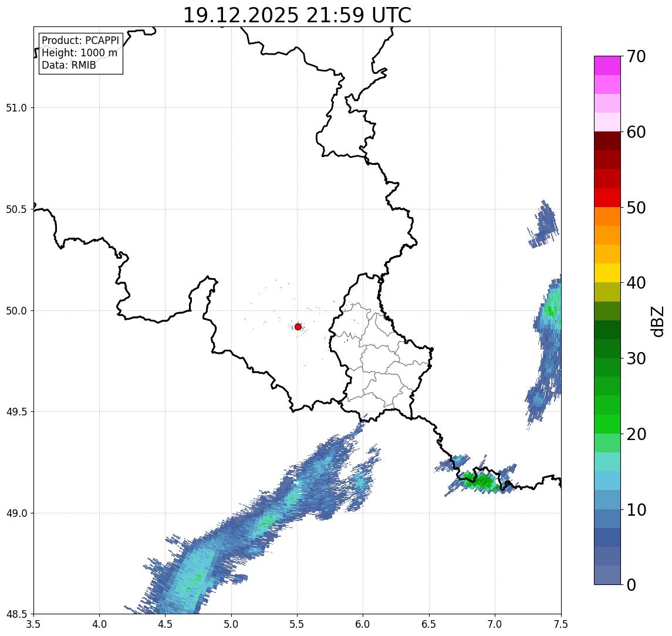Click the longitude 7.0 axis label
The image size is (672, 636).
click(x=495, y=624)
